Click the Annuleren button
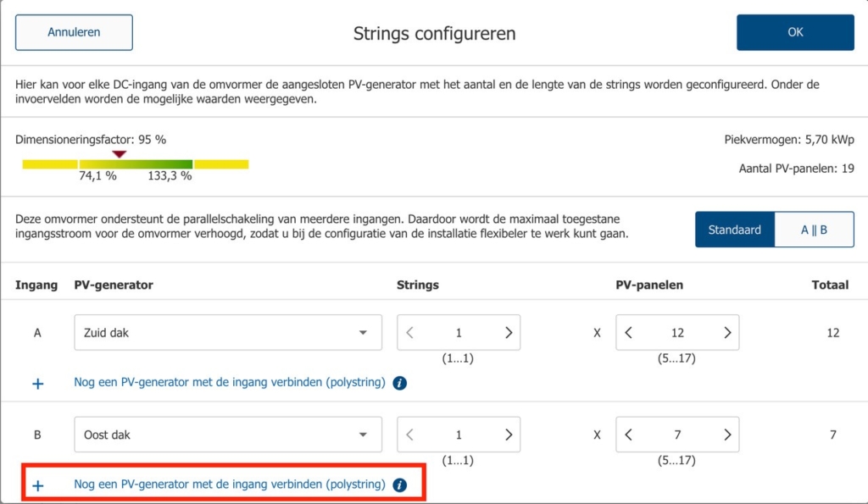The image size is (868, 504). pos(74,31)
